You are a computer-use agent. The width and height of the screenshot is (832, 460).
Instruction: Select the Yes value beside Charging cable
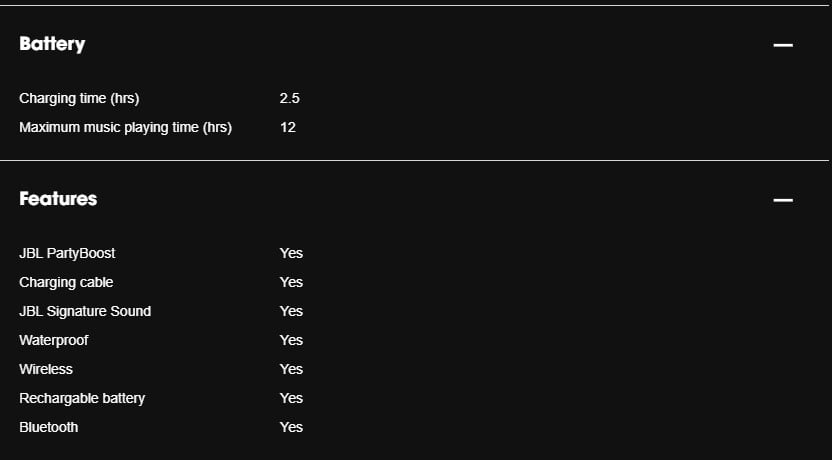click(x=291, y=282)
